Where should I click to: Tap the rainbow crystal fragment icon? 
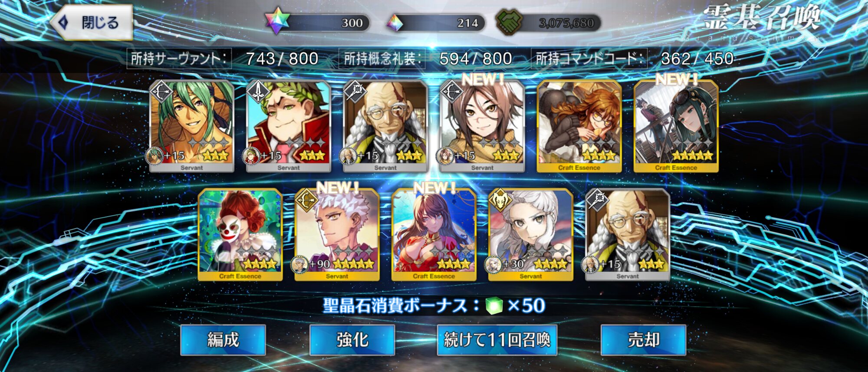[395, 23]
